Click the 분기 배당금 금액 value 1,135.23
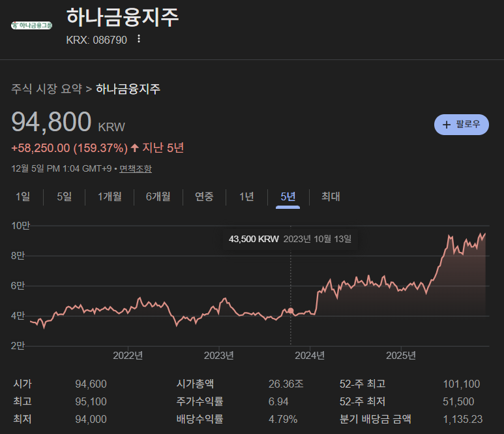Image resolution: width=504 pixels, height=434 pixels. (x=462, y=419)
